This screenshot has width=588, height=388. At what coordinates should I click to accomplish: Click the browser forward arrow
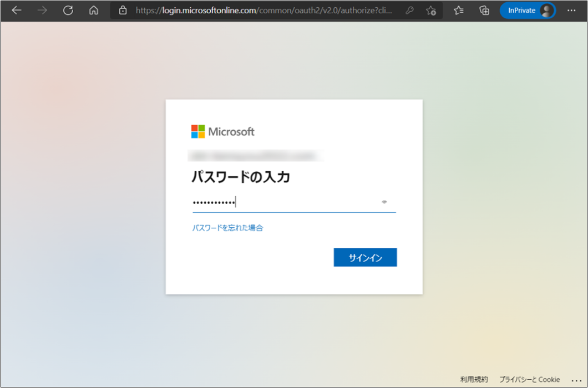[42, 11]
